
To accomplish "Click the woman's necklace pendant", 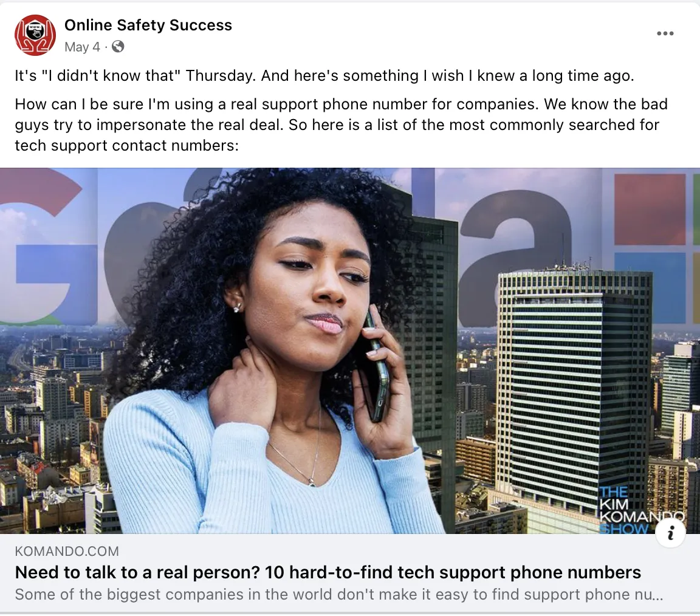I will (x=312, y=482).
